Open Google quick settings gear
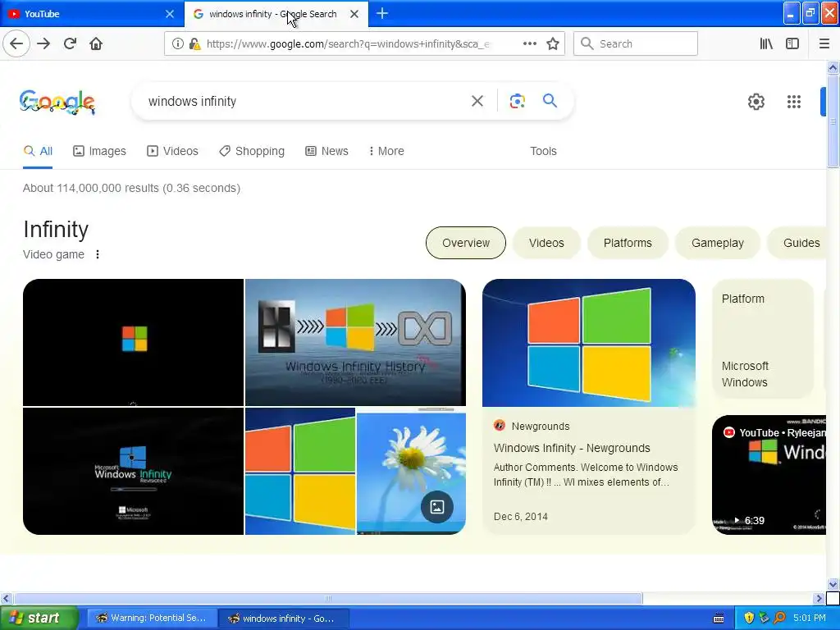The image size is (840, 630). pyautogui.click(x=756, y=102)
